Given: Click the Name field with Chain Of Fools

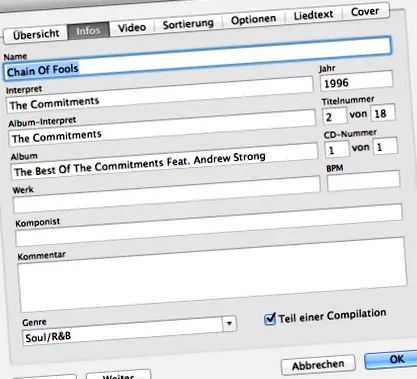Looking at the screenshot, I should pyautogui.click(x=197, y=59).
